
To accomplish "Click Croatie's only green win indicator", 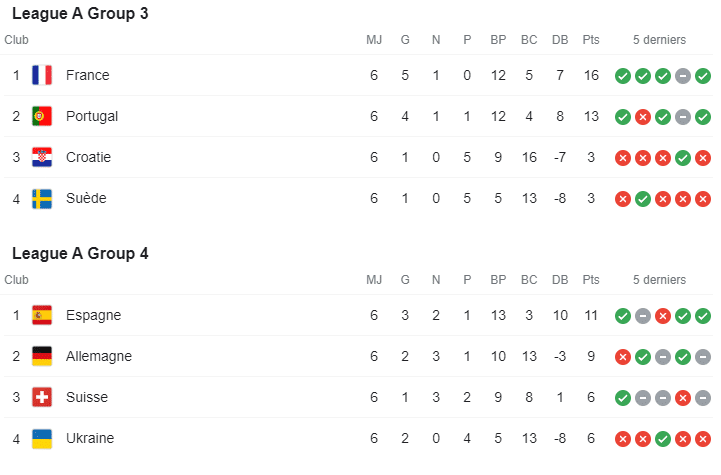I will click(x=683, y=158).
